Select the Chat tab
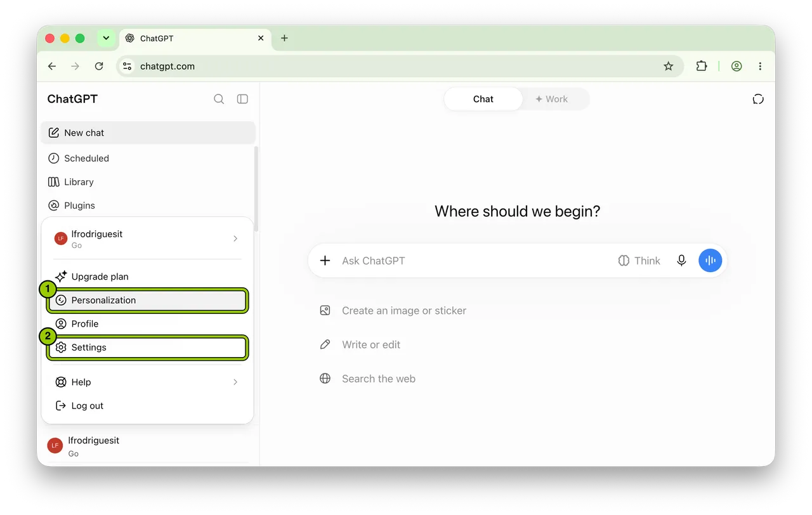812x515 pixels. pos(483,99)
